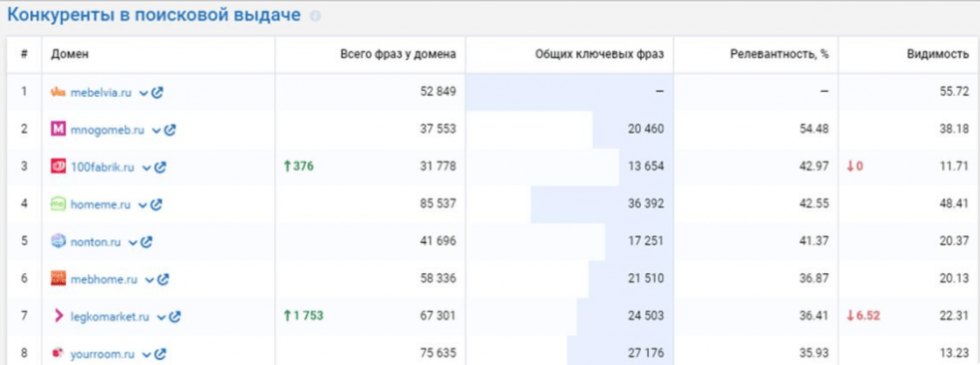Screen dimensions: 980x365
Task: Click the 17 251 common phrases value
Action: coord(646,241)
